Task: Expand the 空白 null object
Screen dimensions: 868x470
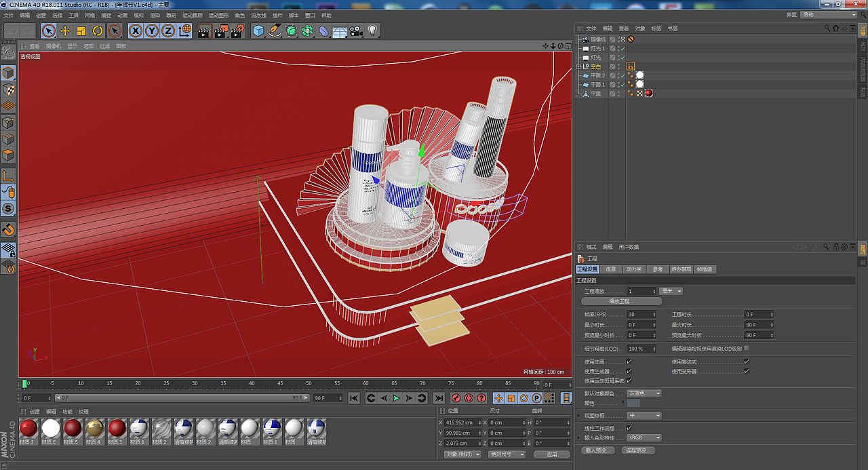Action: point(578,66)
